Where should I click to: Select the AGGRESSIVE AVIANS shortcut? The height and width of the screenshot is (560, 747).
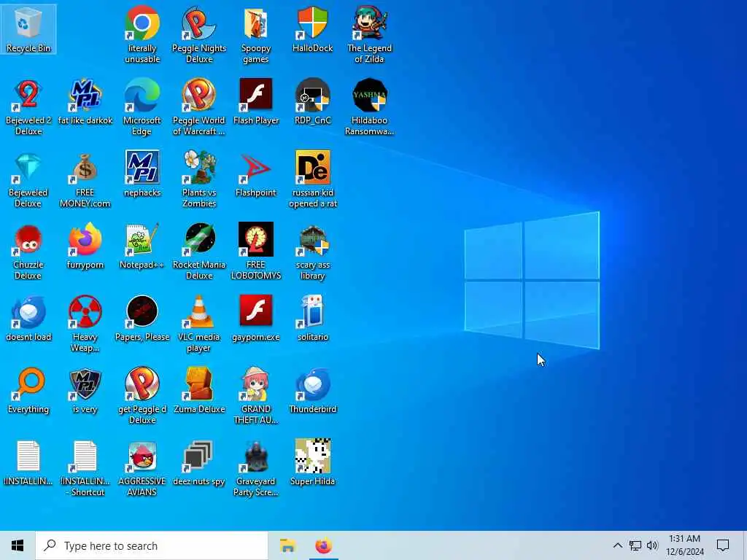tap(142, 469)
